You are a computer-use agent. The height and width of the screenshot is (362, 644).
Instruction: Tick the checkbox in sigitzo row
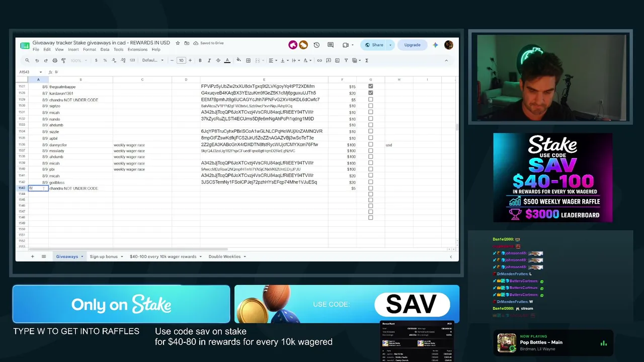click(371, 106)
